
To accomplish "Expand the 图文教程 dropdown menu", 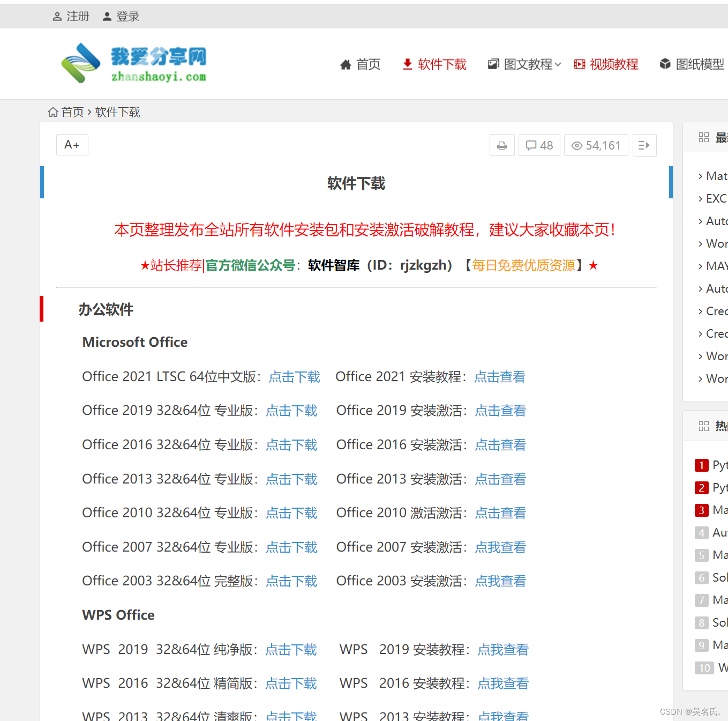I will point(524,64).
